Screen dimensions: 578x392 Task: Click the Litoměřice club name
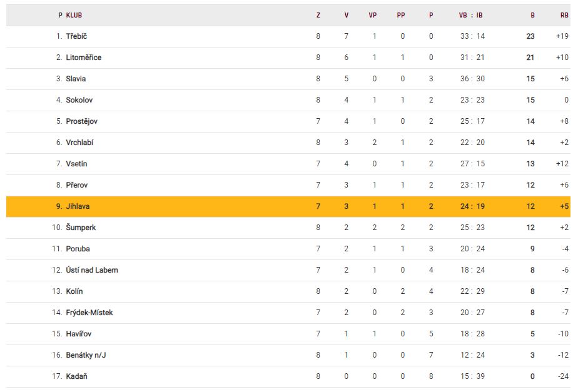83,58
